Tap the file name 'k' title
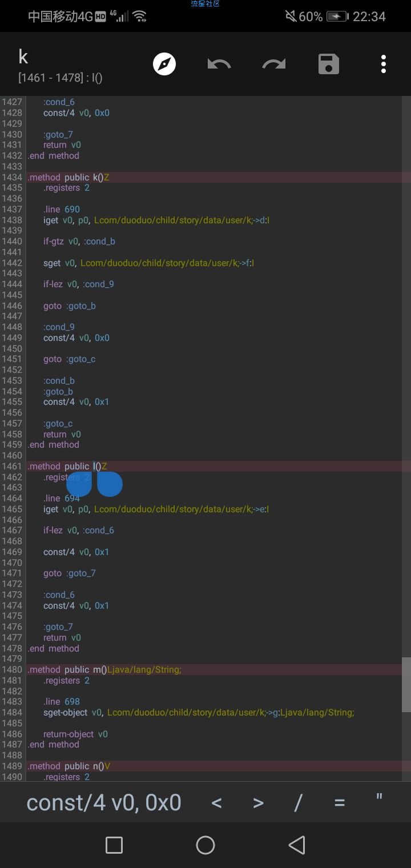This screenshot has width=411, height=868. (x=23, y=57)
